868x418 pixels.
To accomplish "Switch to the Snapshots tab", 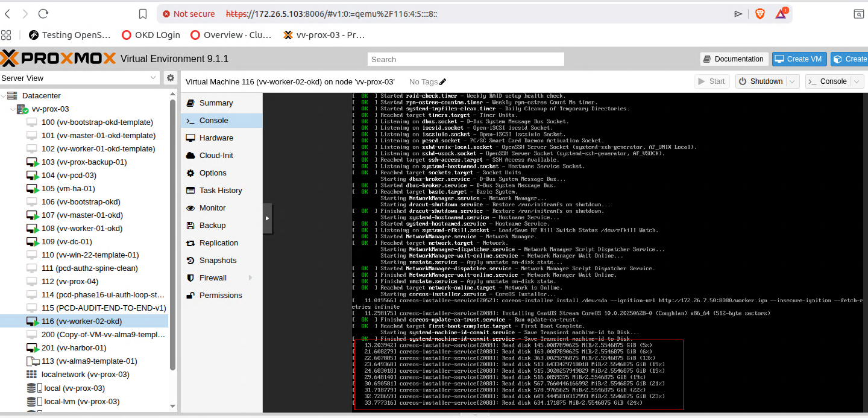I will [218, 261].
